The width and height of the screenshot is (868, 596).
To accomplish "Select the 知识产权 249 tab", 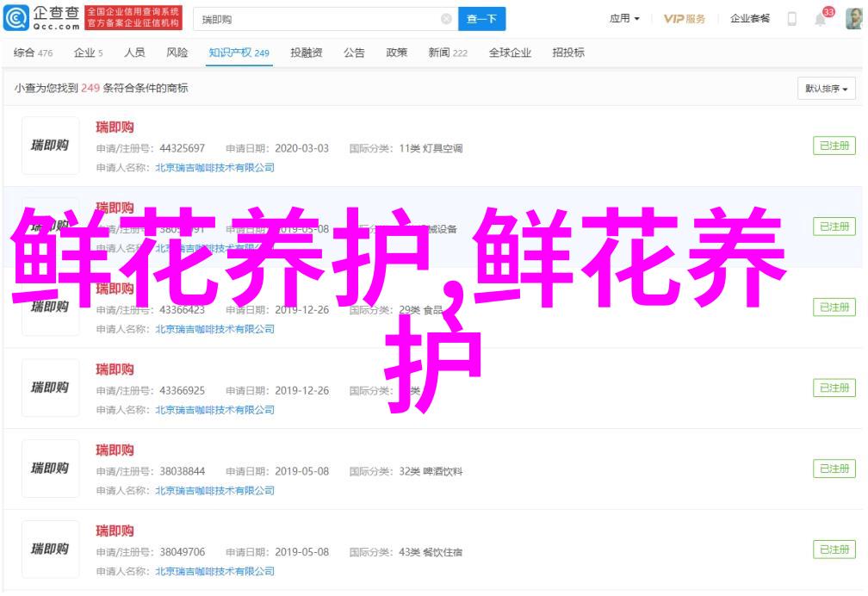I will [239, 53].
